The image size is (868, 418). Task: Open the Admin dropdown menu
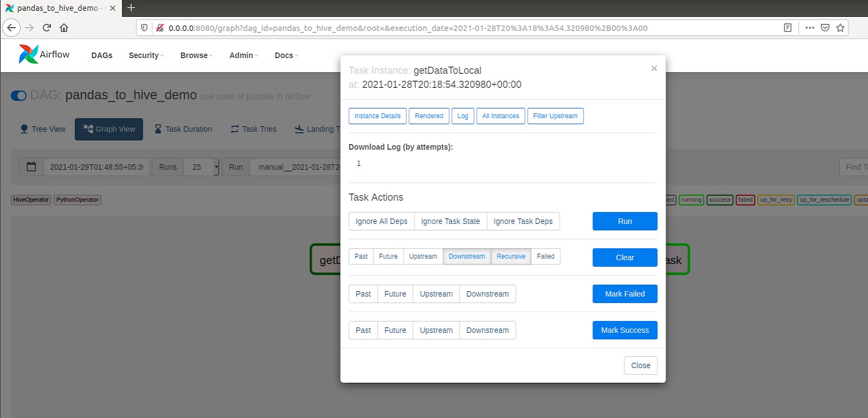click(x=243, y=55)
